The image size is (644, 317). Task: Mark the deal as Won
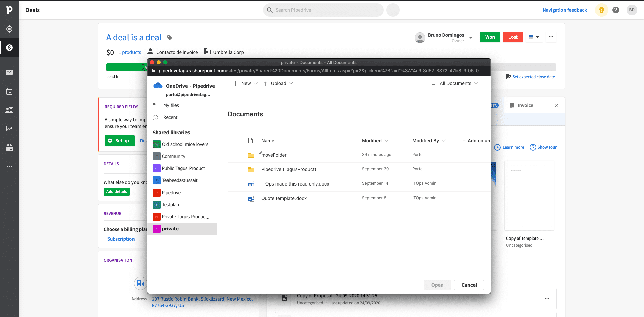pos(490,37)
